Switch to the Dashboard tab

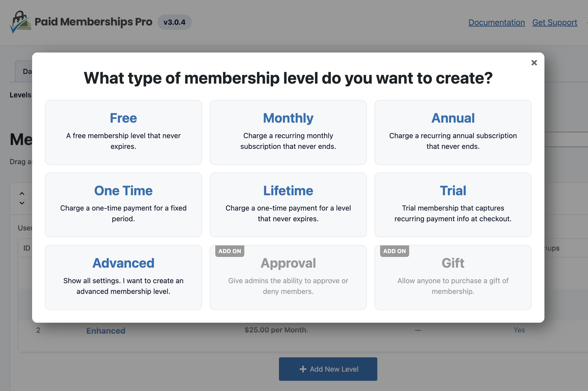pos(28,71)
